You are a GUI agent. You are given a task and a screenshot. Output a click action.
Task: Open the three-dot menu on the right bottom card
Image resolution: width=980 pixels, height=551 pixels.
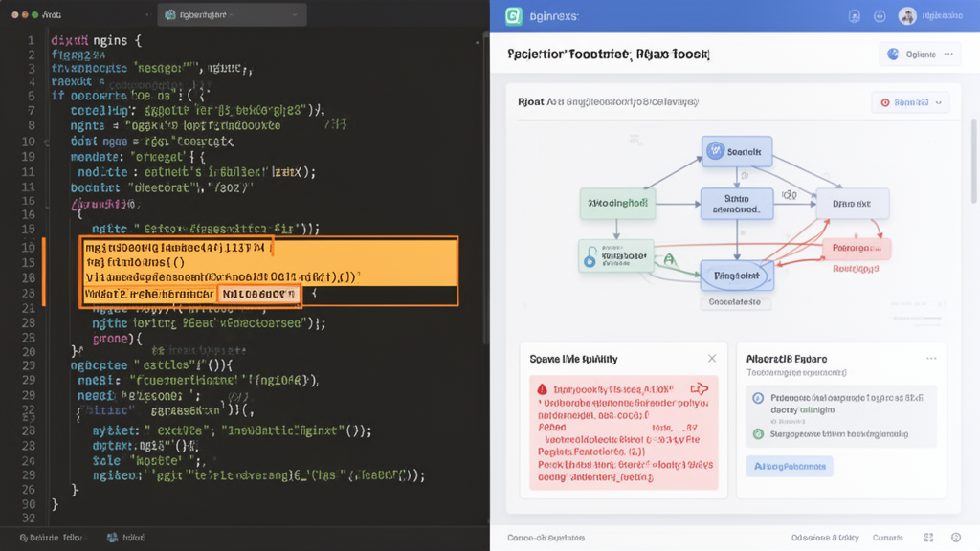[x=931, y=359]
